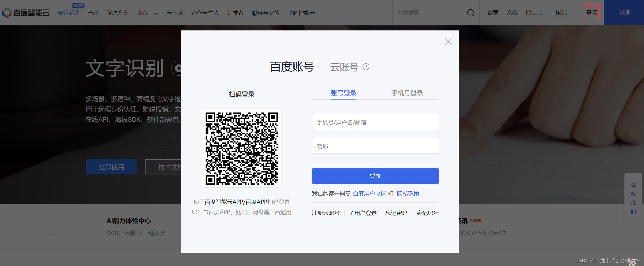
Task: Click 登录 in the top bar
Action: (x=592, y=12)
